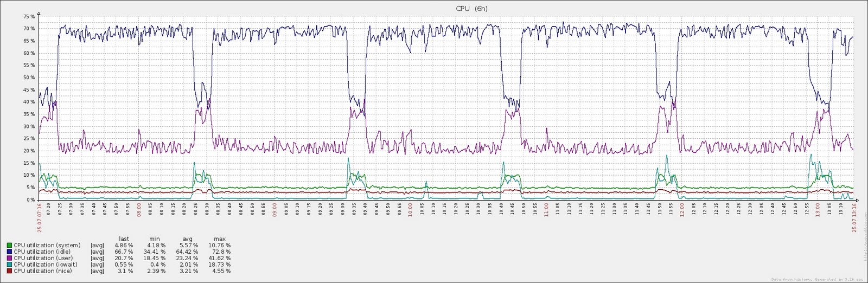The image size is (868, 283).
Task: Select legend label 'CPU utilization (user)'
Action: [43, 259]
